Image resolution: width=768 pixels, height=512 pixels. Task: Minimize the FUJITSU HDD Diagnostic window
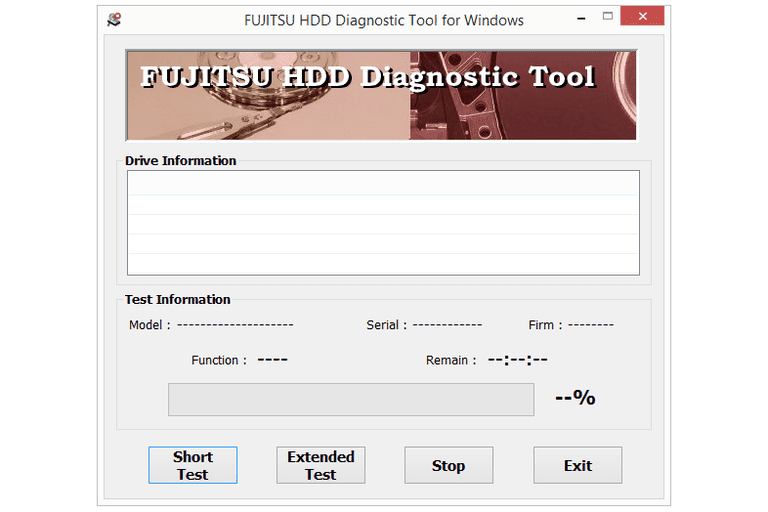click(x=581, y=18)
